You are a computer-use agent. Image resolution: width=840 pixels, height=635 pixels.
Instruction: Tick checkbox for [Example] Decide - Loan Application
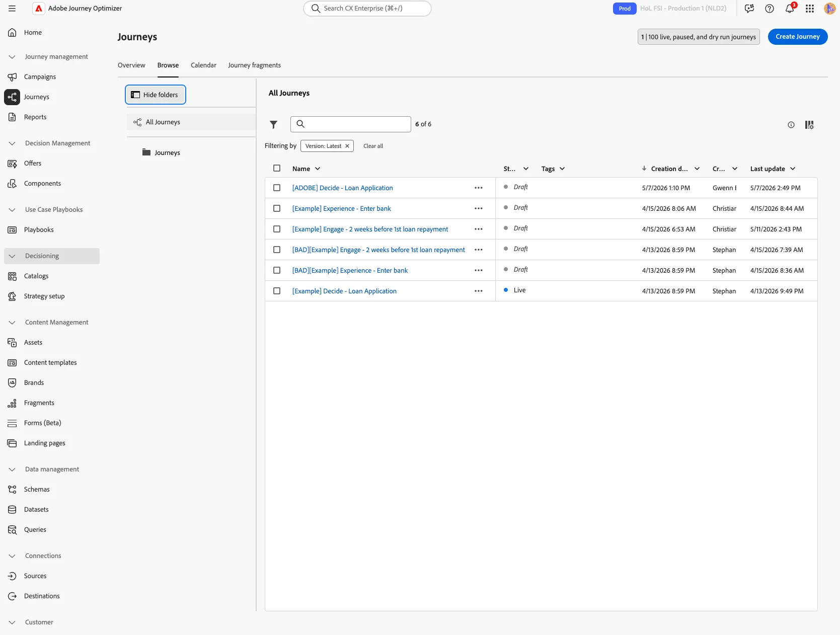point(277,291)
